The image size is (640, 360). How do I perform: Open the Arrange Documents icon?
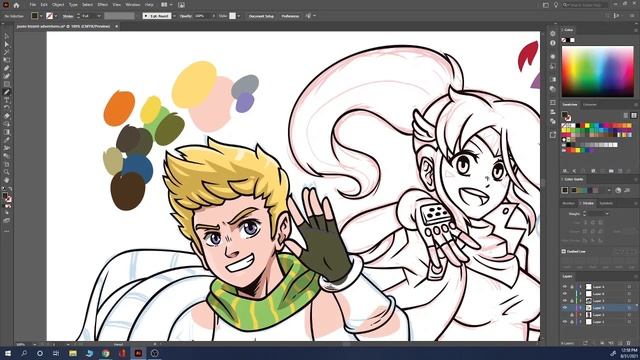tap(164, 5)
